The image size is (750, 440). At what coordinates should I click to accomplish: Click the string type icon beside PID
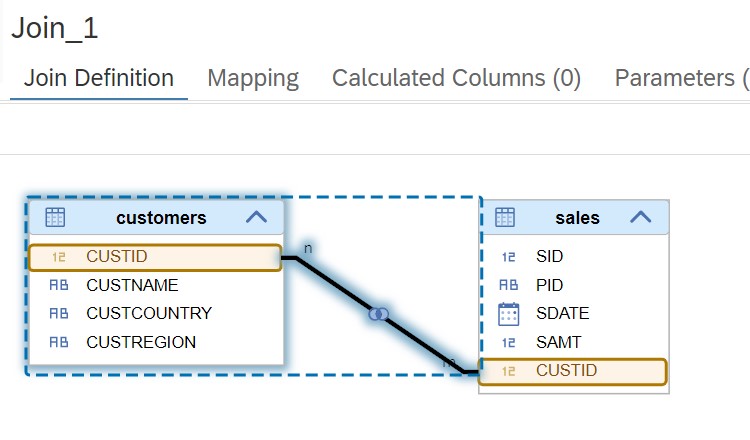tap(508, 285)
